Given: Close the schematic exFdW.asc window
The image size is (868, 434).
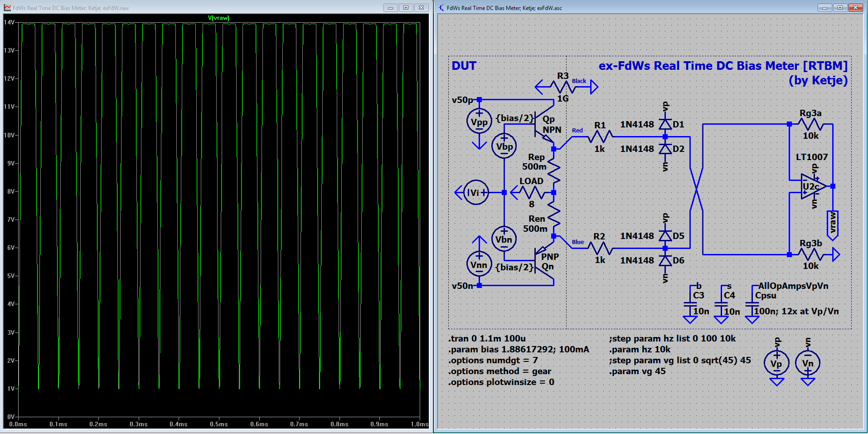Looking at the screenshot, I should coord(856,8).
